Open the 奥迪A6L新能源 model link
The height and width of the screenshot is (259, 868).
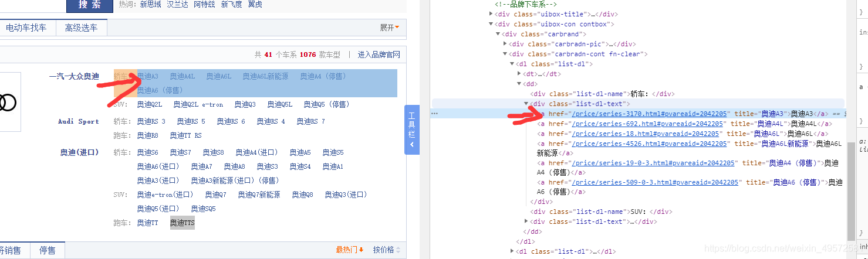265,76
